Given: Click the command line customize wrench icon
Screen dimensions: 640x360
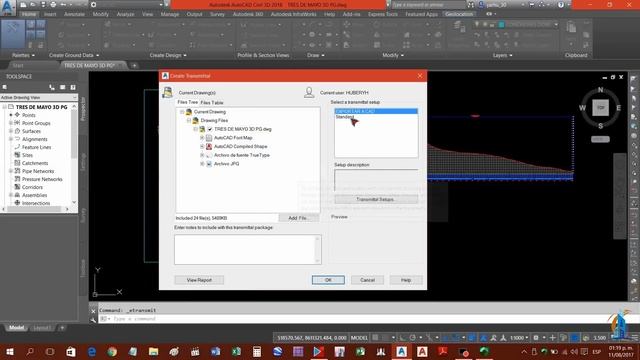Looking at the screenshot, I should tap(93, 319).
